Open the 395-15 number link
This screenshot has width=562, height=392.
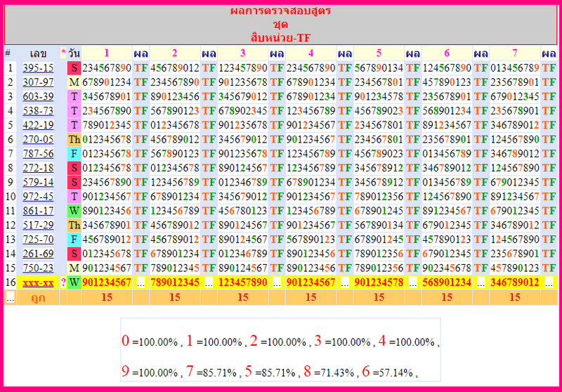38,67
